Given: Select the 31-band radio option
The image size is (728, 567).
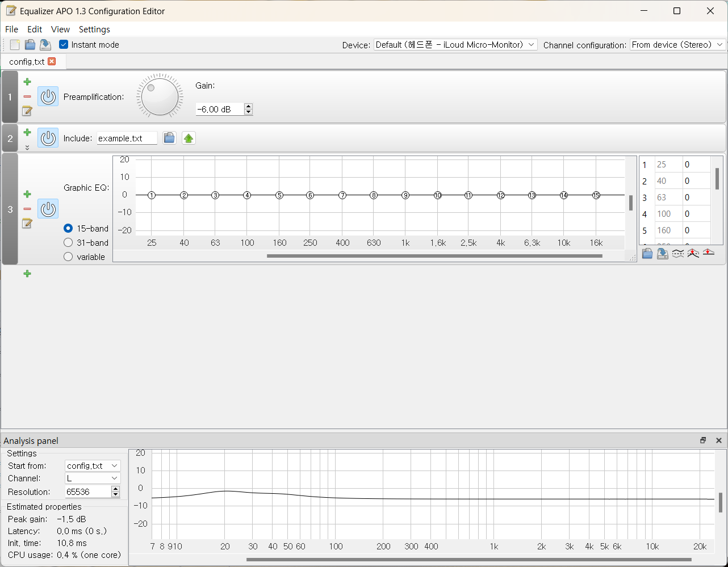Looking at the screenshot, I should tap(69, 242).
